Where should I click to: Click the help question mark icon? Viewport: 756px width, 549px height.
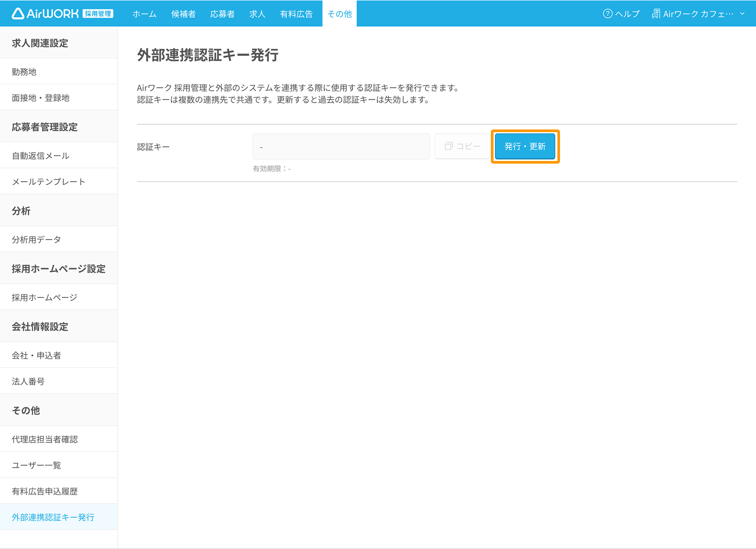[607, 14]
